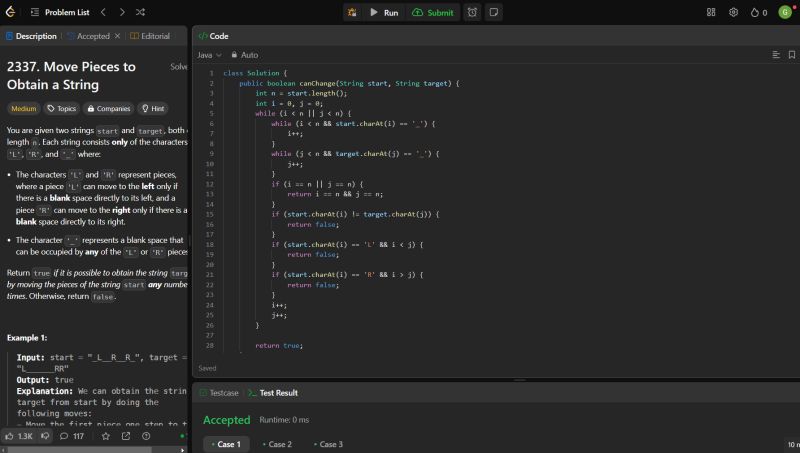
Task: Click the Saved status text
Action: pos(207,368)
